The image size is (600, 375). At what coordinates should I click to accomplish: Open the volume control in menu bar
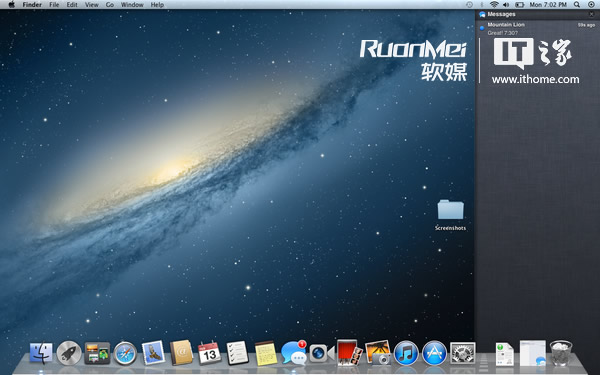[x=506, y=5]
